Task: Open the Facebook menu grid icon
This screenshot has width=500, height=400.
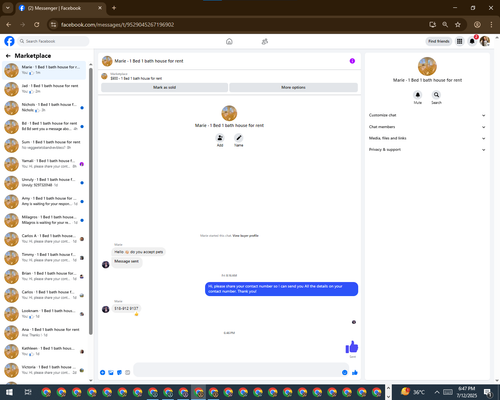Action: pyautogui.click(x=460, y=41)
